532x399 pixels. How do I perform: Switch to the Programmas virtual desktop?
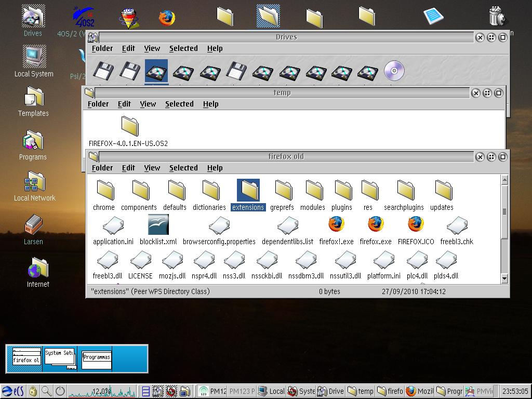click(97, 359)
